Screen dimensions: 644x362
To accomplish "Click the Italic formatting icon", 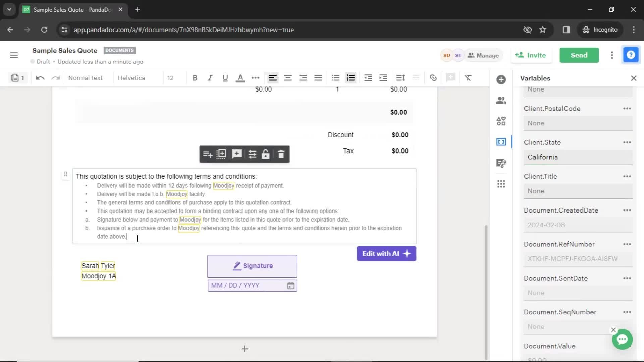I will (210, 78).
